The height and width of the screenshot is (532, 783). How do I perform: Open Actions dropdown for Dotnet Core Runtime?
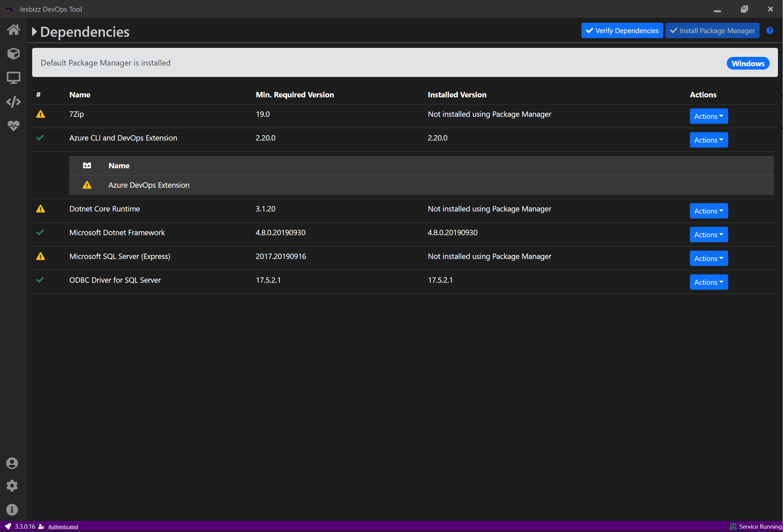709,211
